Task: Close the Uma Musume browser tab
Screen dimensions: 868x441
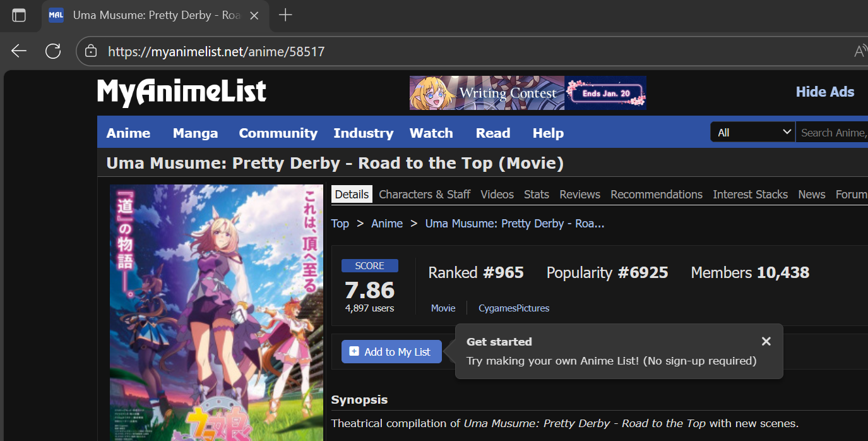Action: click(x=254, y=15)
